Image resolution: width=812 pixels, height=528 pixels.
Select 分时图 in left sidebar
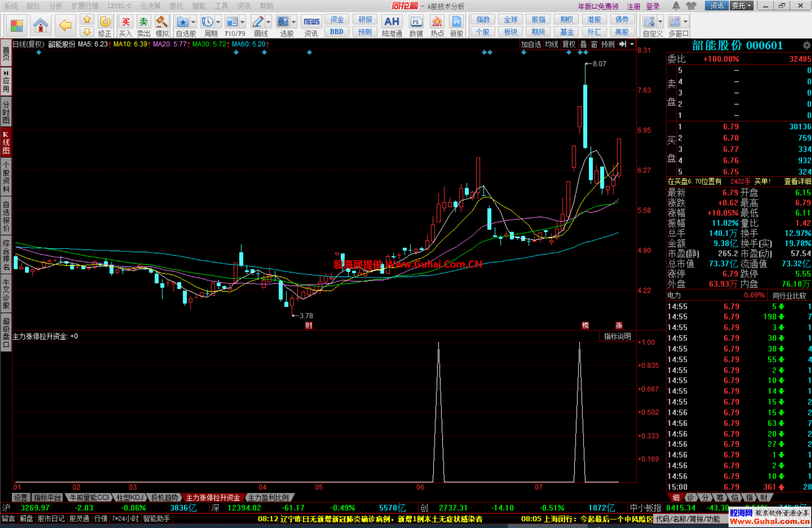6,111
